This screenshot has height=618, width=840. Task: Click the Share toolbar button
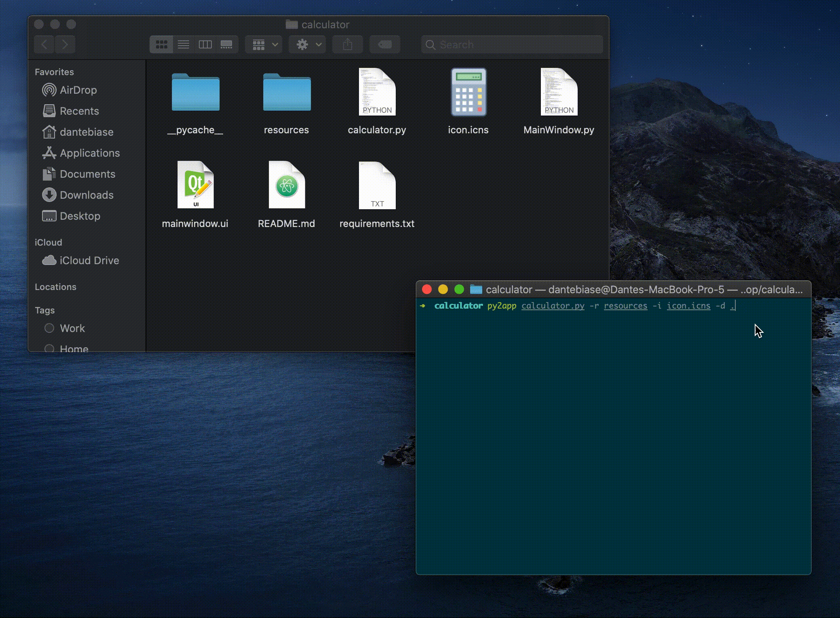pos(347,44)
